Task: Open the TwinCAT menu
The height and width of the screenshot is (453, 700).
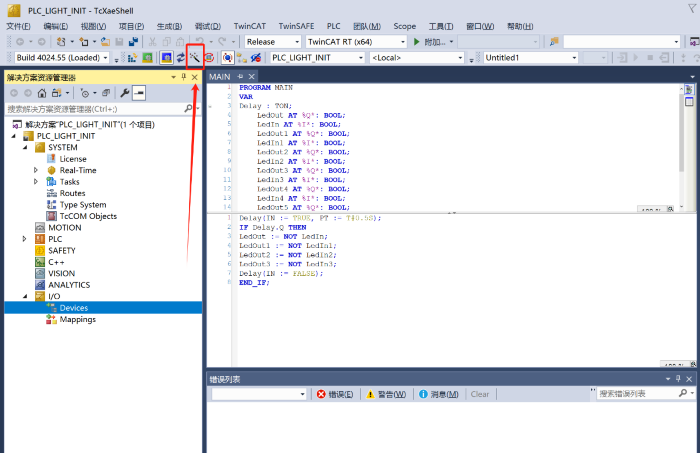Action: (x=250, y=26)
